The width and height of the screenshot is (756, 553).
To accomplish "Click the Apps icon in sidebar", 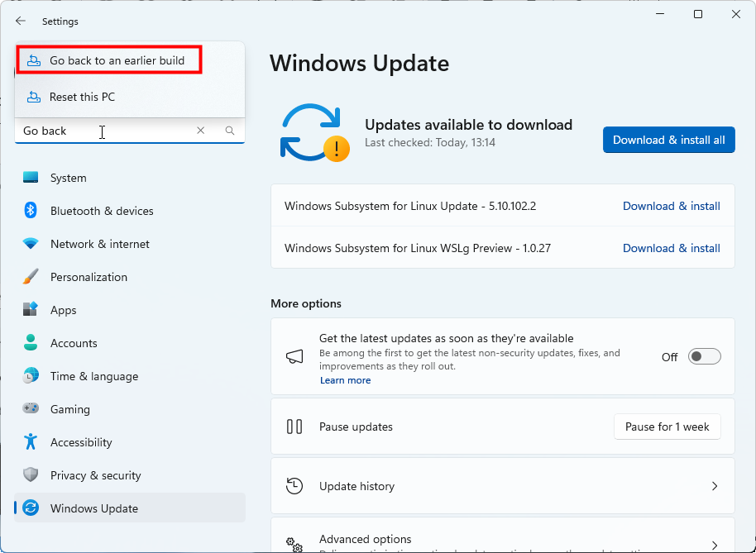I will [31, 310].
